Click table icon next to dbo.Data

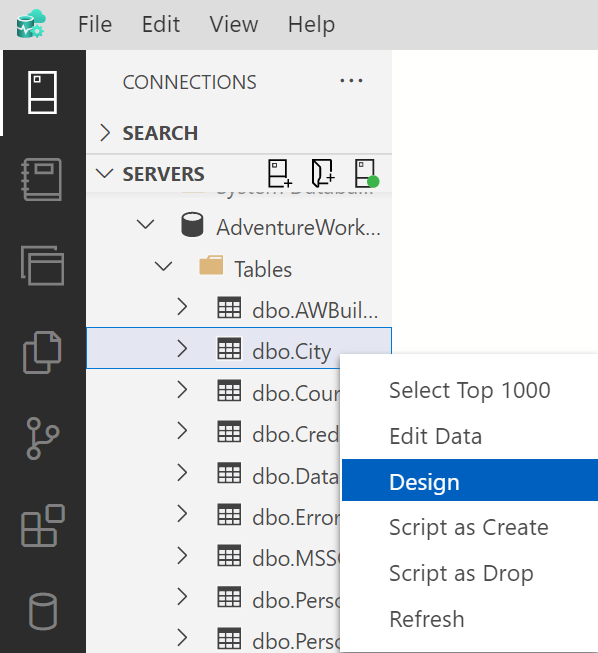click(229, 473)
